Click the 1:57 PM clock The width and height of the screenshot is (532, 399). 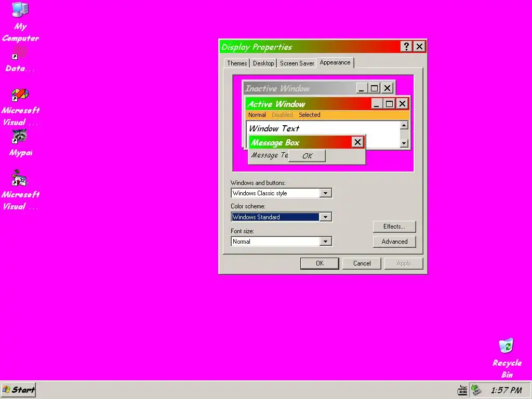[x=506, y=390]
